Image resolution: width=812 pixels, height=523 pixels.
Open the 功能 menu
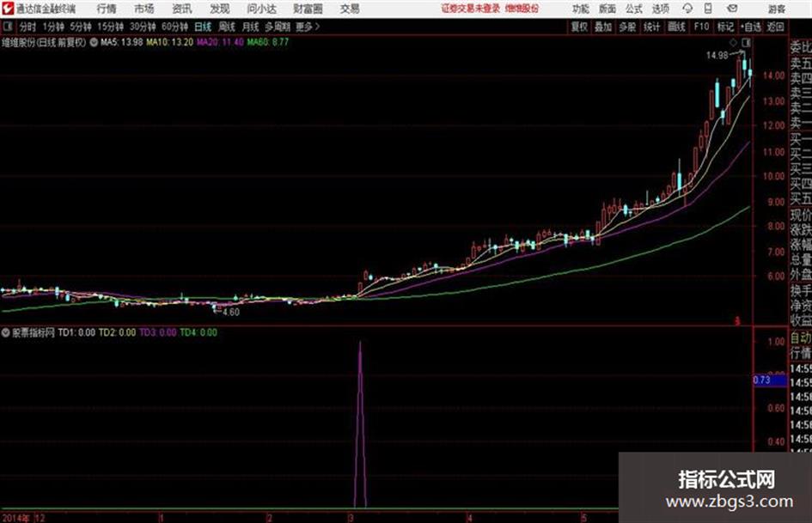coord(581,9)
